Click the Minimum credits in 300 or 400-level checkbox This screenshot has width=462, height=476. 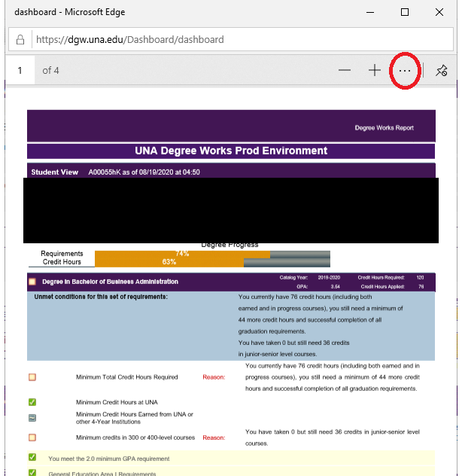32,437
